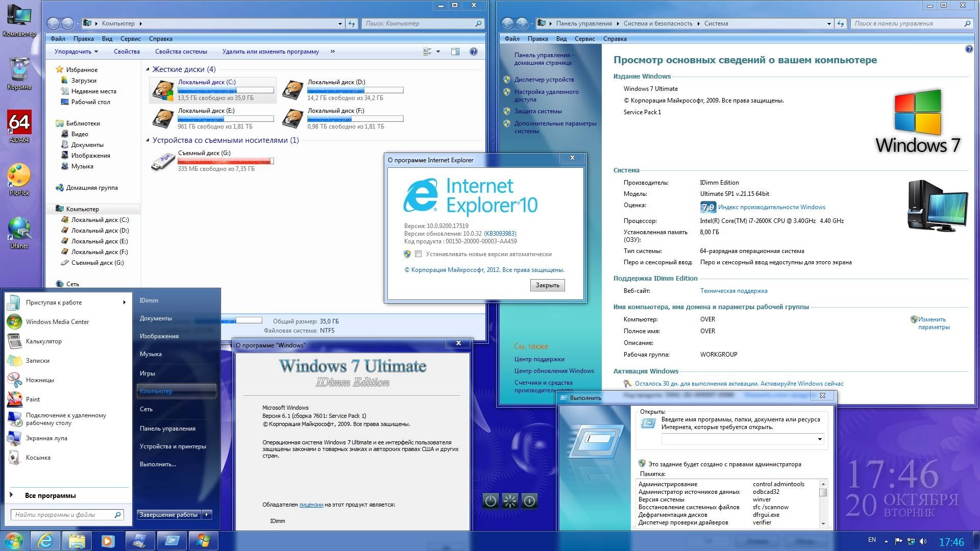
Task: Open Техническая поддержка link
Action: pos(733,291)
